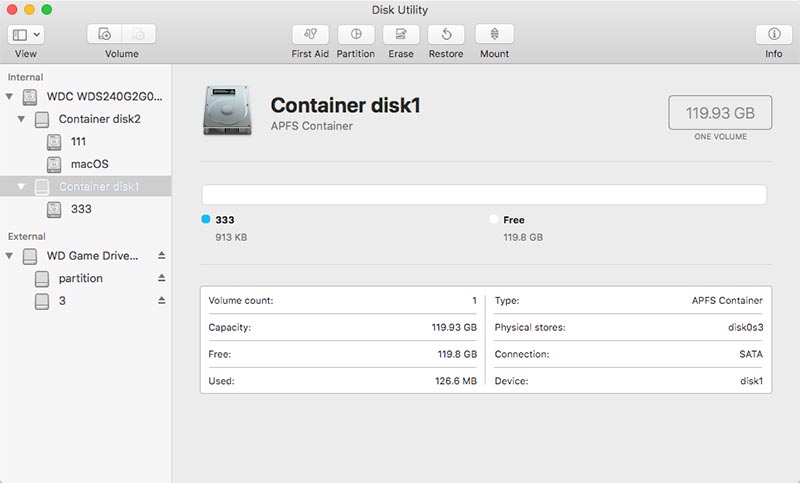Eject the external volume named 3

coord(162,301)
